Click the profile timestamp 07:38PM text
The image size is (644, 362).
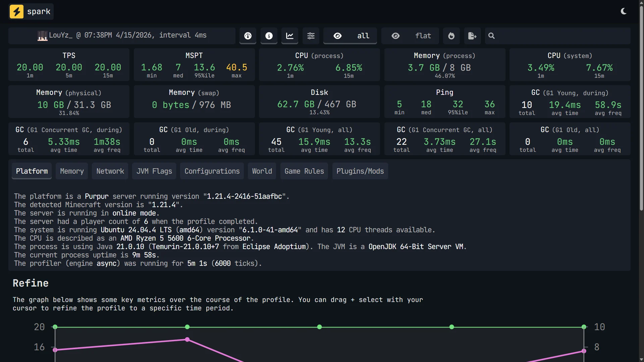point(98,35)
